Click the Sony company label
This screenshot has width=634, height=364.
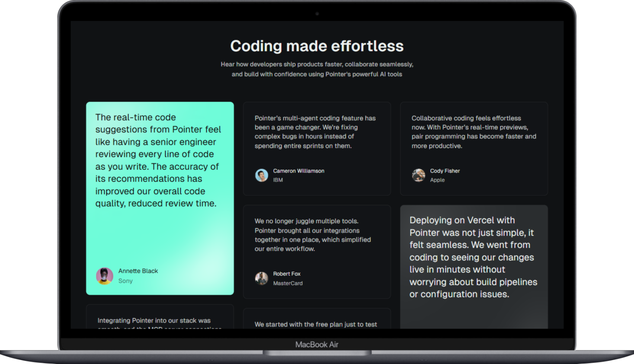[125, 281]
